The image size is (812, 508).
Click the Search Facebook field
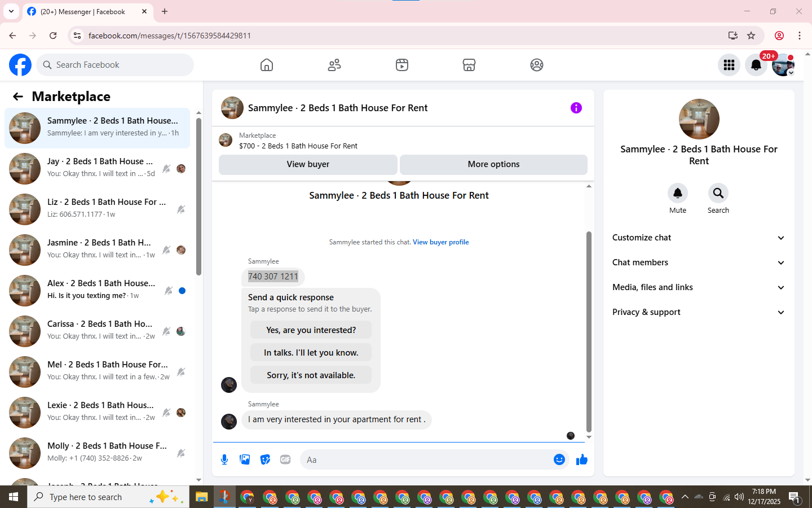tap(115, 65)
